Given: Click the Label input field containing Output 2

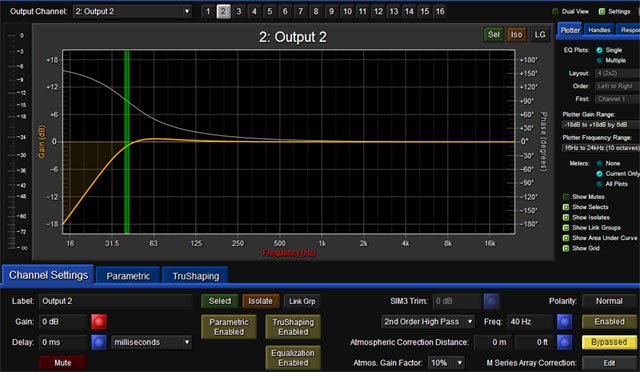Looking at the screenshot, I should pyautogui.click(x=116, y=301).
